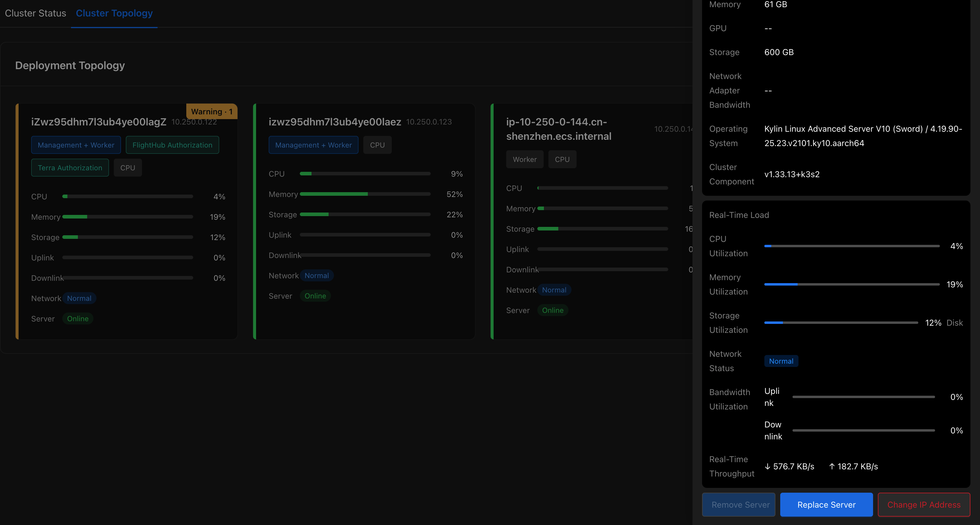980x525 pixels.
Task: Click the Terra Authorization tag
Action: [70, 168]
